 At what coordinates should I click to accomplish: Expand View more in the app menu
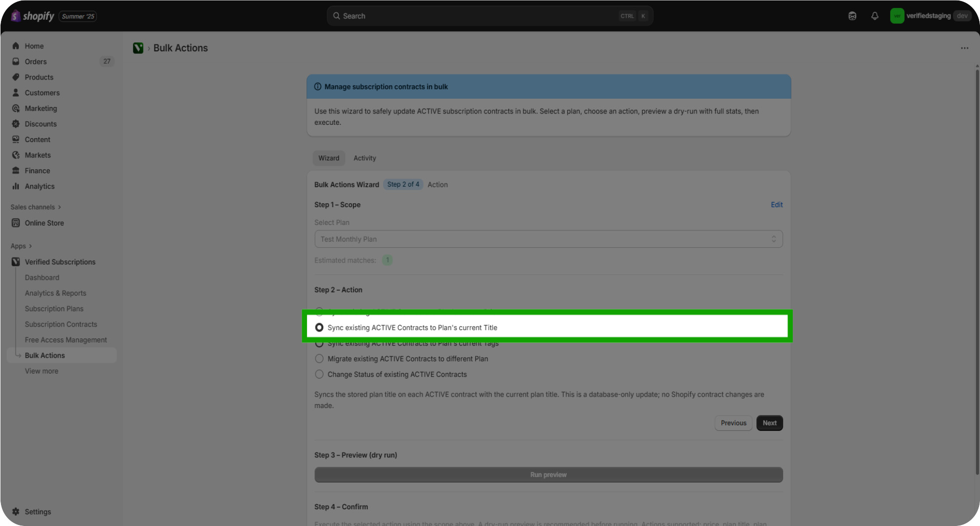point(41,371)
